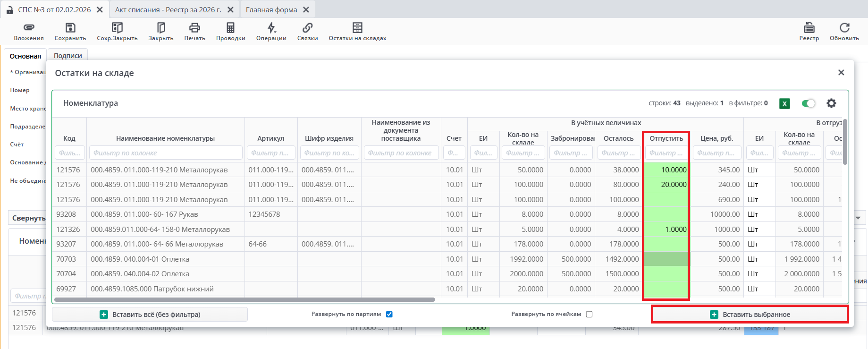Collapse section using Свернуть expander
868x349 pixels.
[28, 218]
